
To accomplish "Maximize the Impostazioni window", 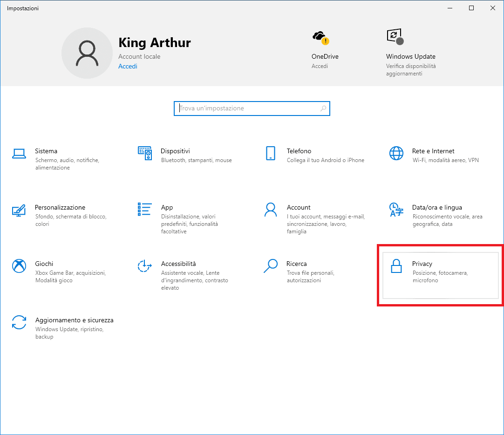I will (x=471, y=8).
